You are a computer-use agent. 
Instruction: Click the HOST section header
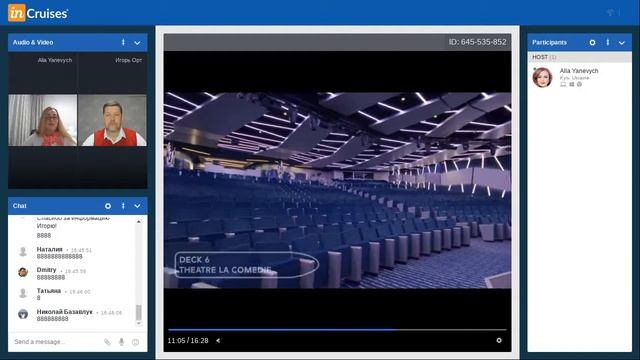point(580,57)
